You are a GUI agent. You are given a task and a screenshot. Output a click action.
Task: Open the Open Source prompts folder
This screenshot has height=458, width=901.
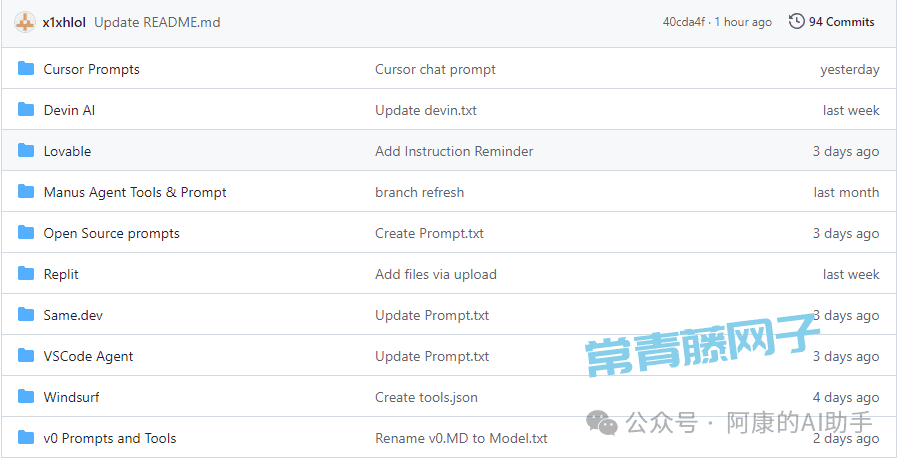point(112,233)
